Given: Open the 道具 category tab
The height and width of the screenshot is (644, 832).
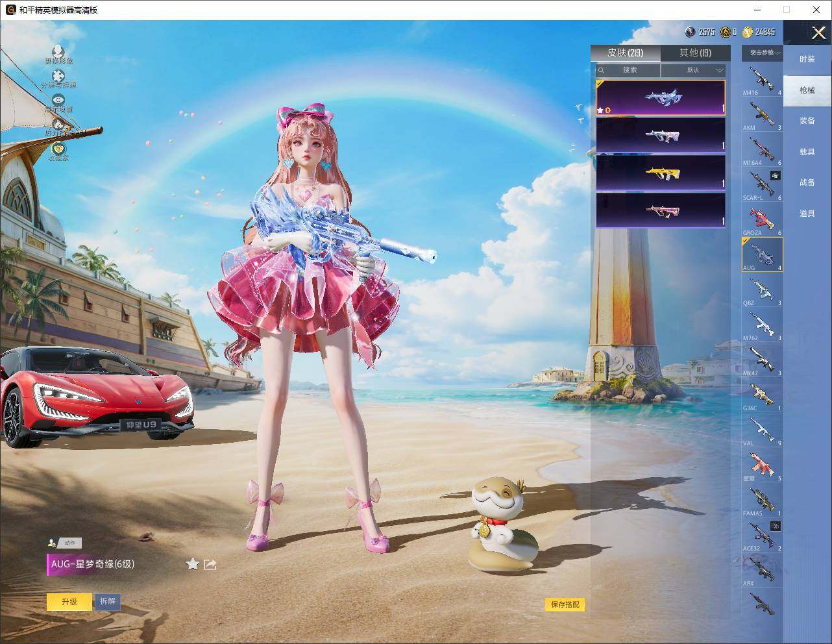Looking at the screenshot, I should 807,214.
